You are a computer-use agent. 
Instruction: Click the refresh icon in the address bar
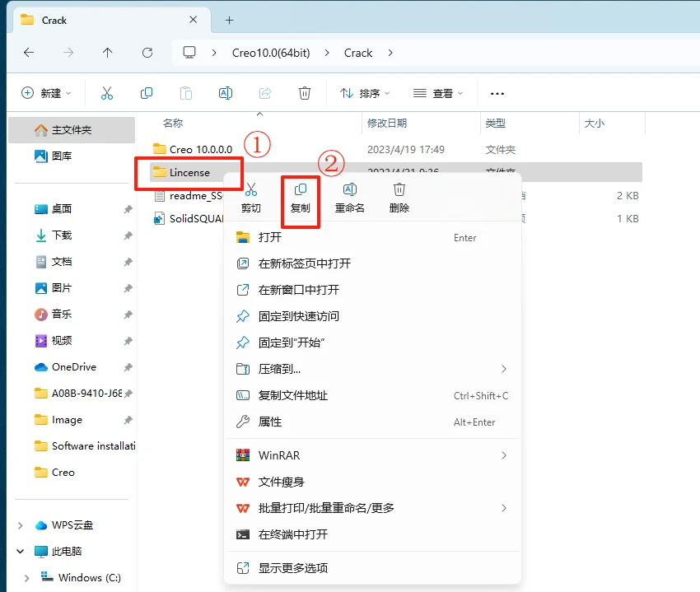pyautogui.click(x=148, y=52)
